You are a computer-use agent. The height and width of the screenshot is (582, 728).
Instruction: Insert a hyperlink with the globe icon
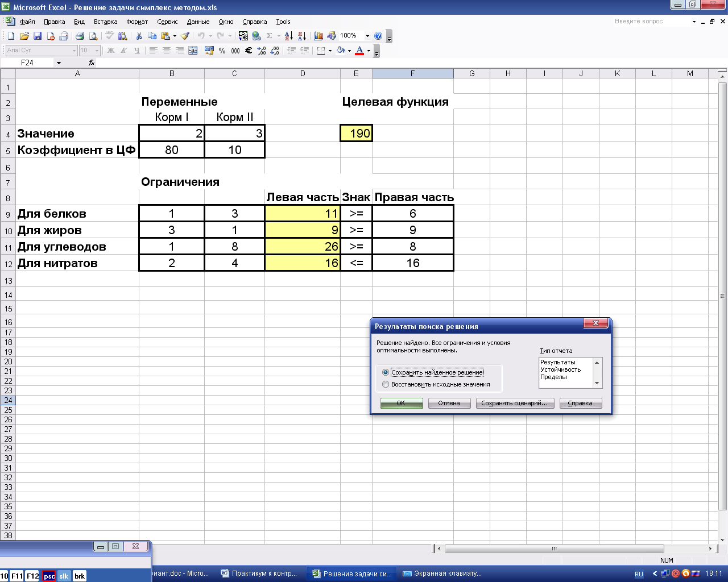pyautogui.click(x=257, y=36)
